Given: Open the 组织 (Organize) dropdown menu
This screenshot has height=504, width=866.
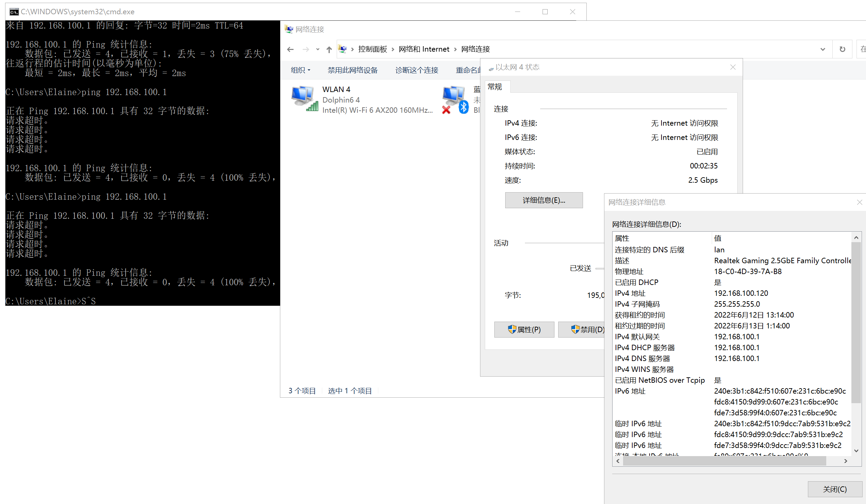Looking at the screenshot, I should pos(300,70).
